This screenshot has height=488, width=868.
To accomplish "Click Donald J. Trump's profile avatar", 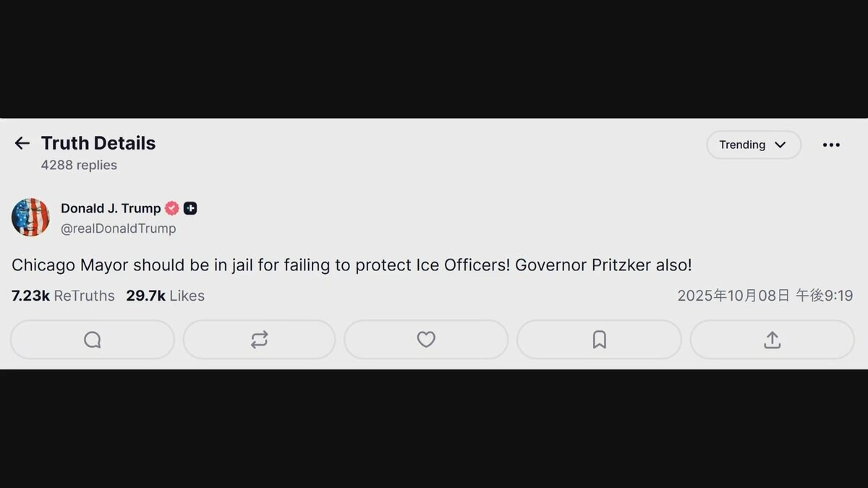I will (x=30, y=217).
